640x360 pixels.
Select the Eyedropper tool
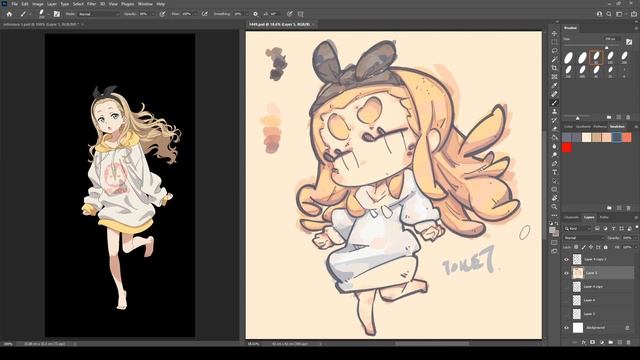click(x=554, y=85)
